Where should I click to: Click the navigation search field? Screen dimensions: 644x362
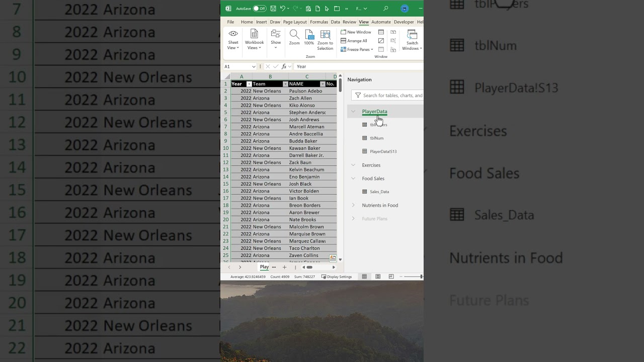[387, 95]
